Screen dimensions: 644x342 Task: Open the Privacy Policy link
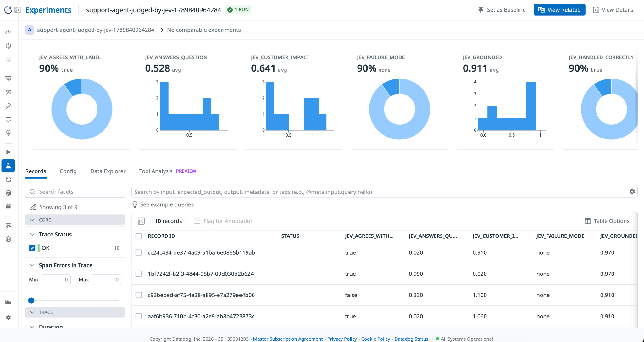tap(342, 339)
